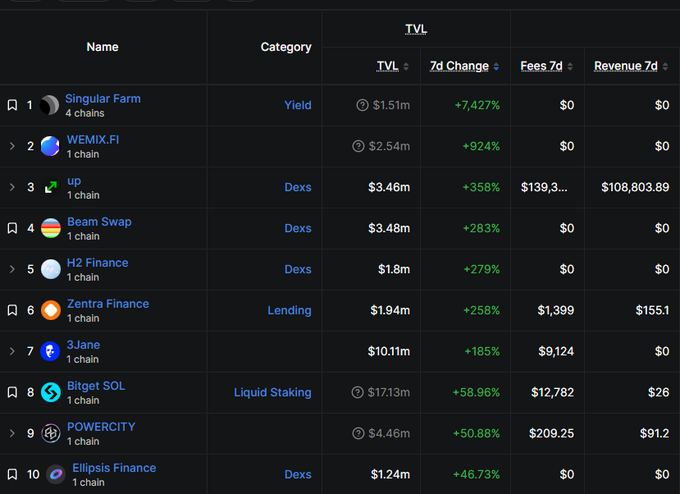Click the WEMIX.FI TVL question mark icon
680x494 pixels.
pos(358,146)
